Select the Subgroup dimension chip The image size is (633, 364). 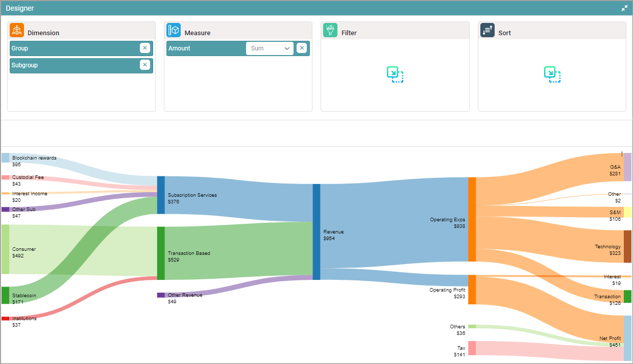point(71,65)
